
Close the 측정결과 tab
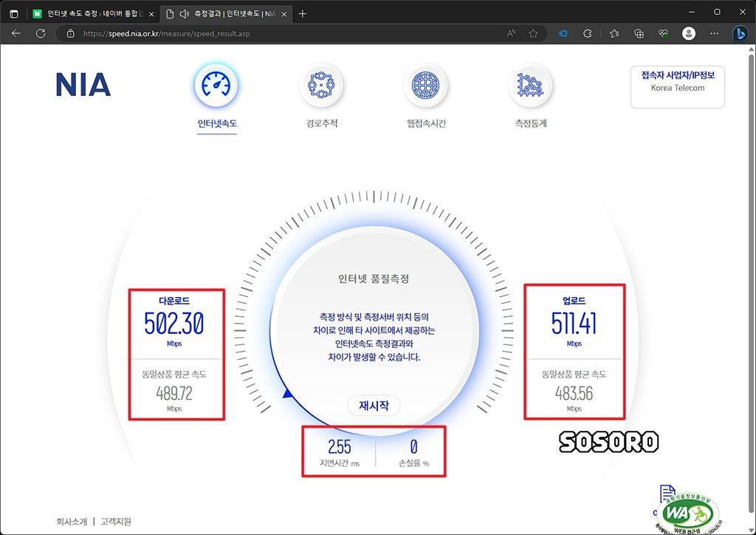point(284,14)
